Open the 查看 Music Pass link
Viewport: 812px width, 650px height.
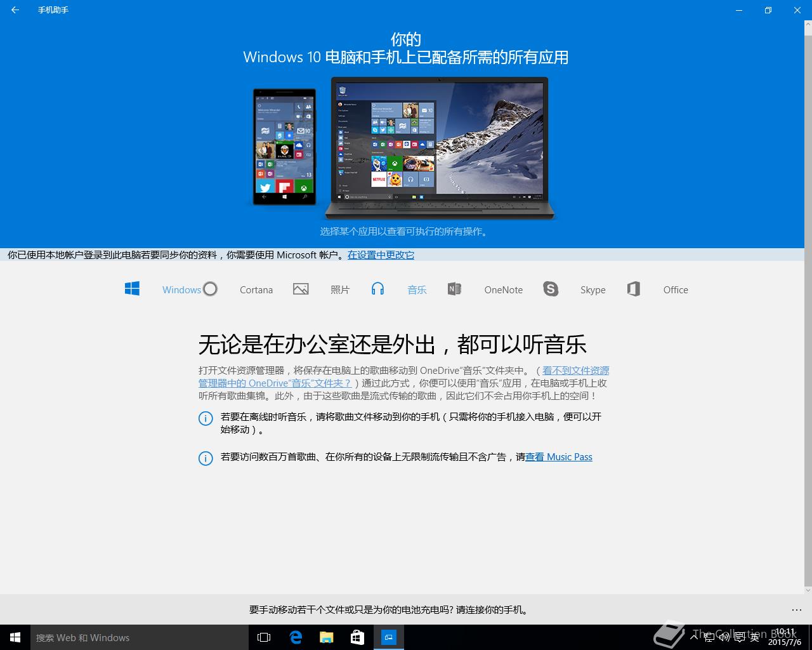[x=559, y=456]
